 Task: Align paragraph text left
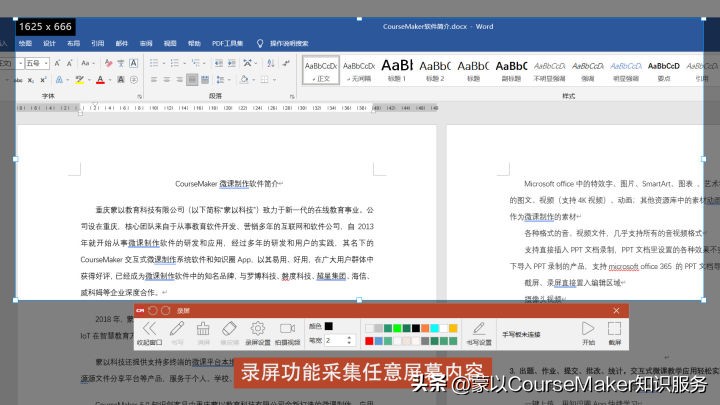[x=154, y=80]
